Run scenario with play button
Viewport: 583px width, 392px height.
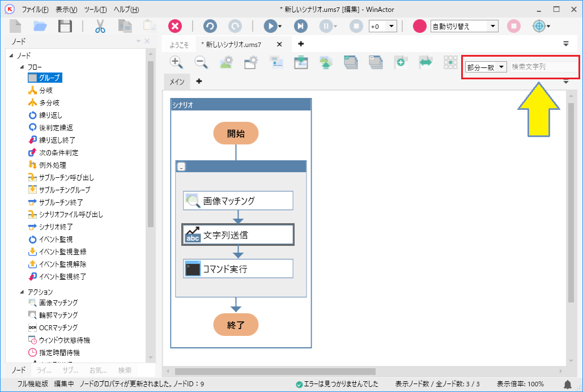270,27
